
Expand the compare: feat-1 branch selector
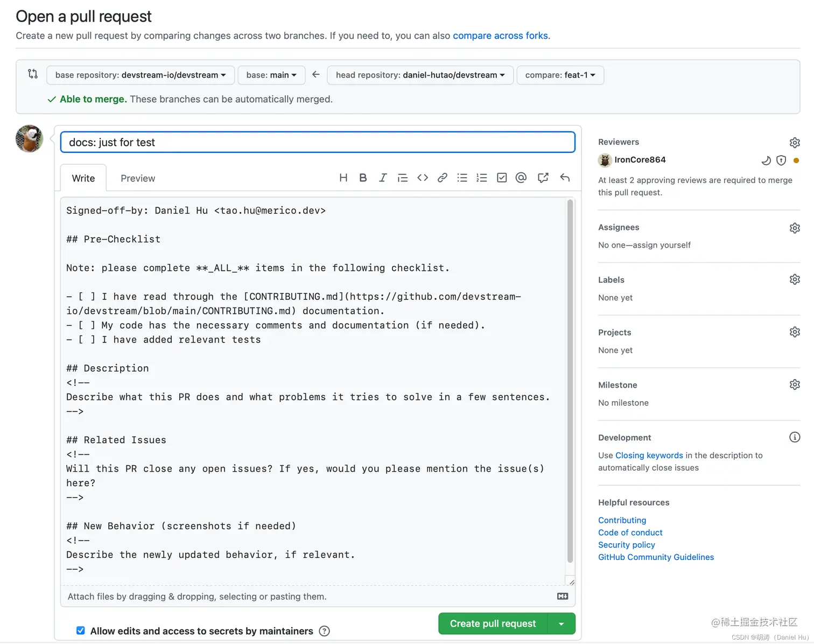(x=560, y=75)
